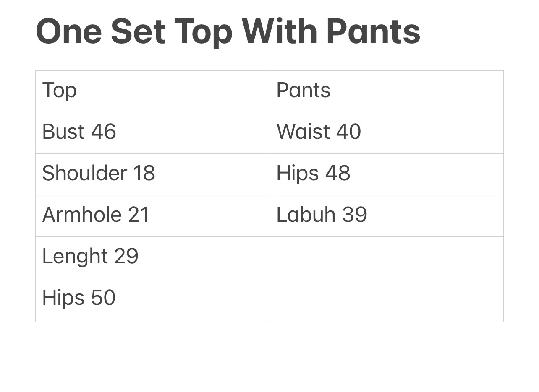Click empty cell beside Lenght 29
The width and height of the screenshot is (539, 392).
click(386, 257)
